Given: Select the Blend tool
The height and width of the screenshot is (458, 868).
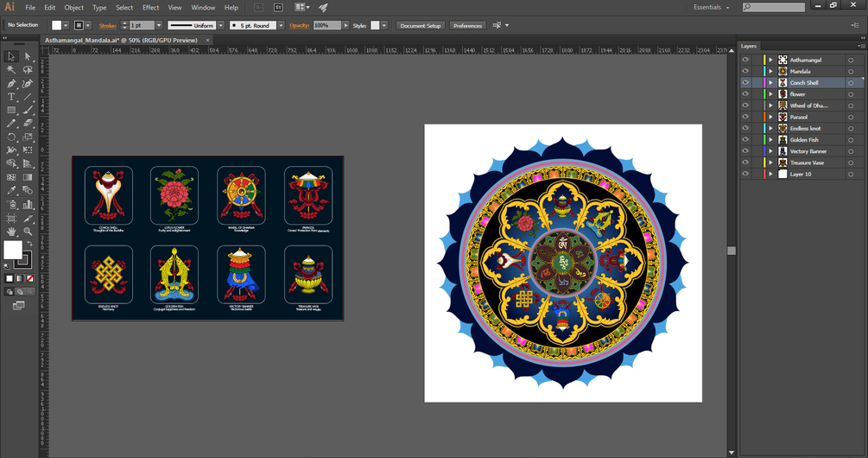Looking at the screenshot, I should pos(27,190).
